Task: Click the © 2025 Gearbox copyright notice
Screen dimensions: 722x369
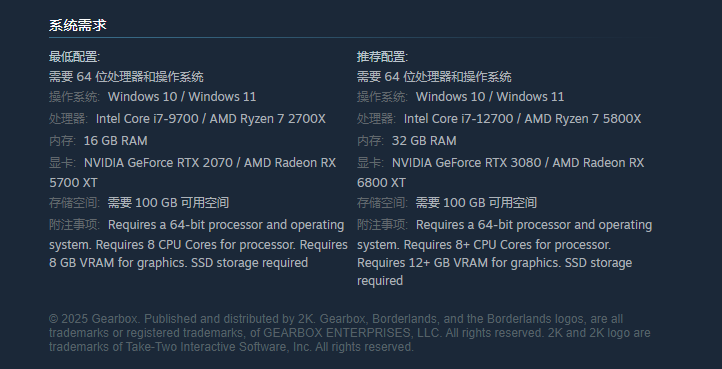Action: pyautogui.click(x=336, y=319)
